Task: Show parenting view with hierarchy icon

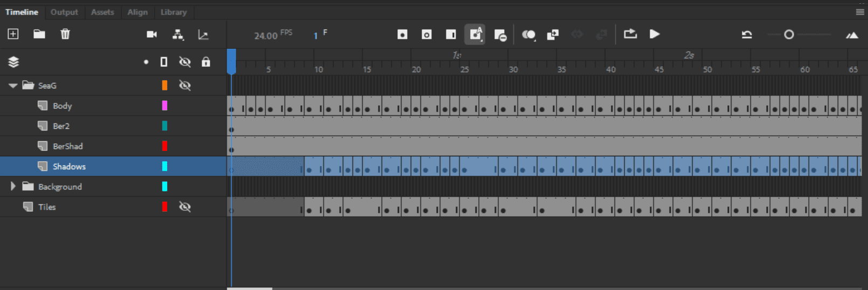Action: (178, 34)
